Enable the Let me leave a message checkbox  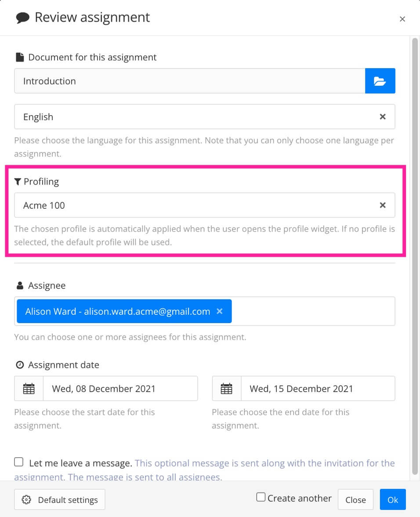click(x=18, y=462)
